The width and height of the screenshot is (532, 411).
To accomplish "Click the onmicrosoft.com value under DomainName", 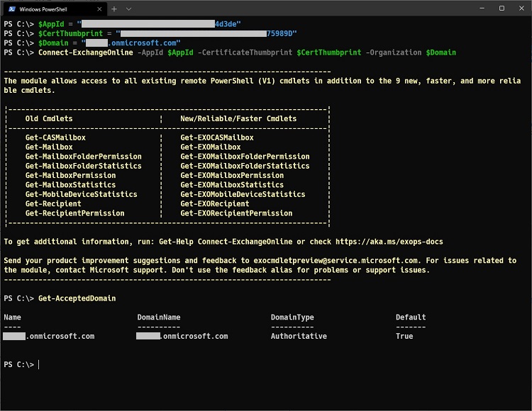I will pyautogui.click(x=182, y=337).
